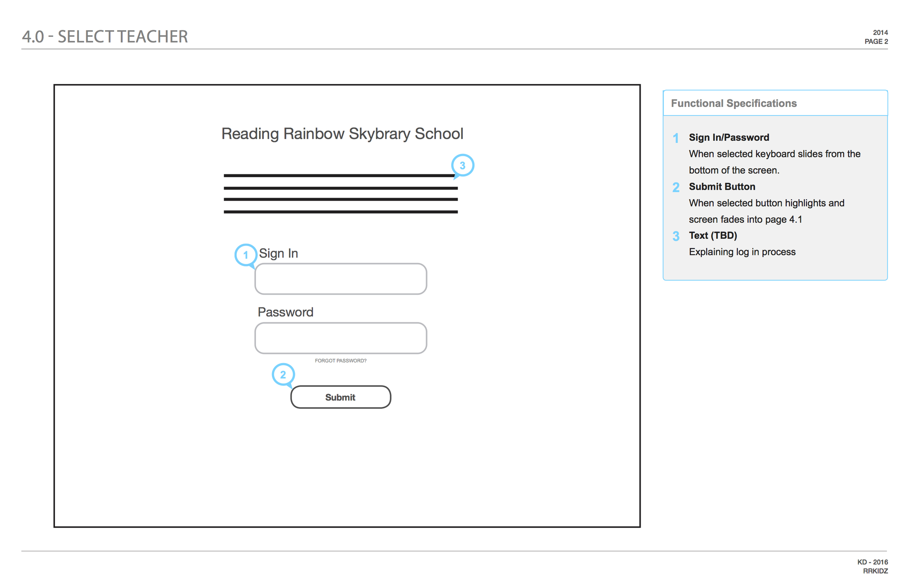
Task: Click the Submit button
Action: [x=341, y=397]
